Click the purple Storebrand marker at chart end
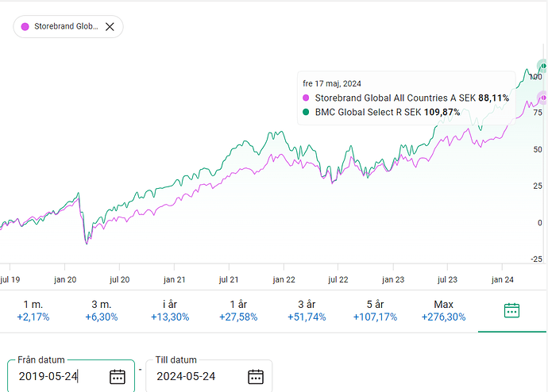 pos(543,98)
